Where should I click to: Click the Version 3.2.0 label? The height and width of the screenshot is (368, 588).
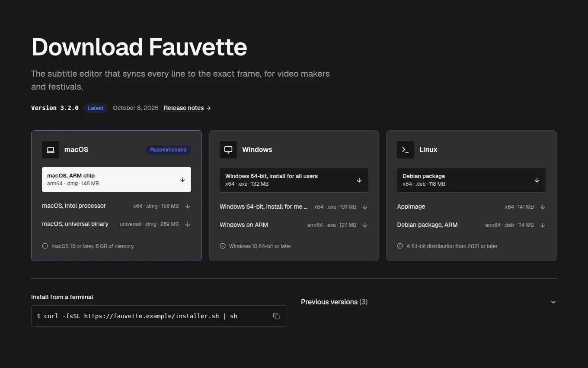tap(55, 108)
